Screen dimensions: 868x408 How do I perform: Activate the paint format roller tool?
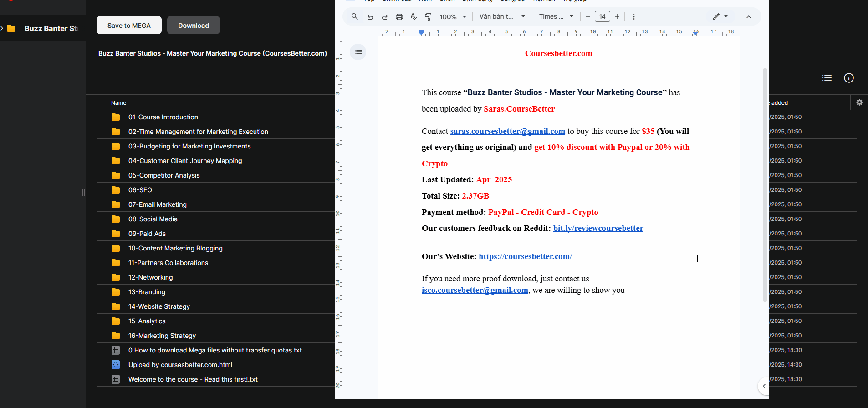[x=428, y=17]
